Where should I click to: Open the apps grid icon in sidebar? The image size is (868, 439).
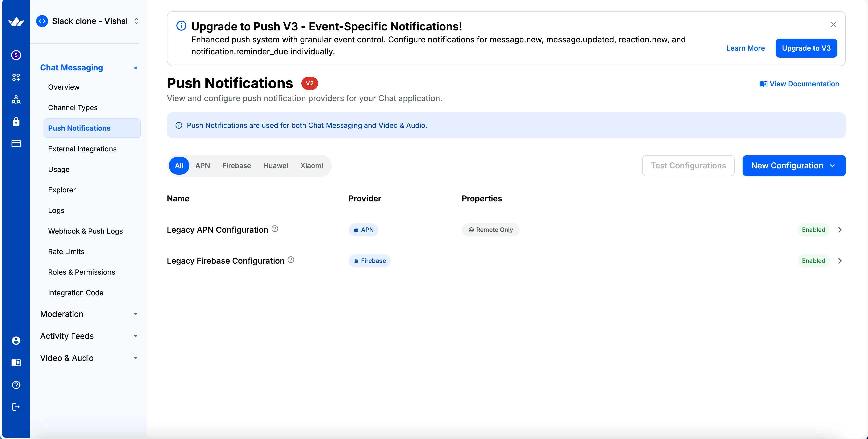coord(16,77)
